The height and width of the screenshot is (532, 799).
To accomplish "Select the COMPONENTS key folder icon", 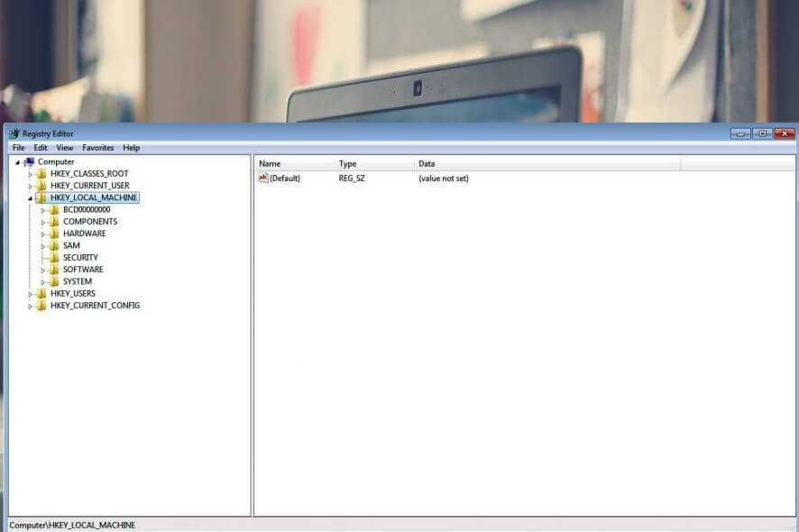I will [x=54, y=221].
